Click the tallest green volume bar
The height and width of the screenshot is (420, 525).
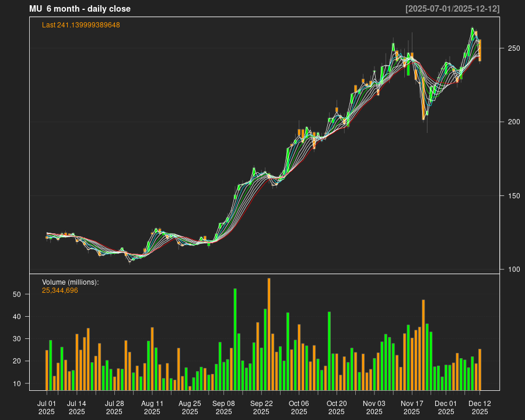click(x=235, y=339)
